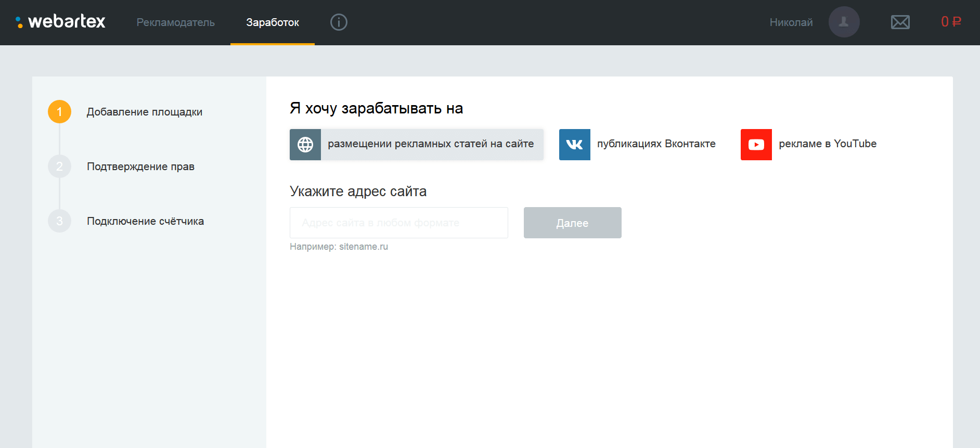
Task: Open the user avatar profile icon
Action: tap(844, 22)
